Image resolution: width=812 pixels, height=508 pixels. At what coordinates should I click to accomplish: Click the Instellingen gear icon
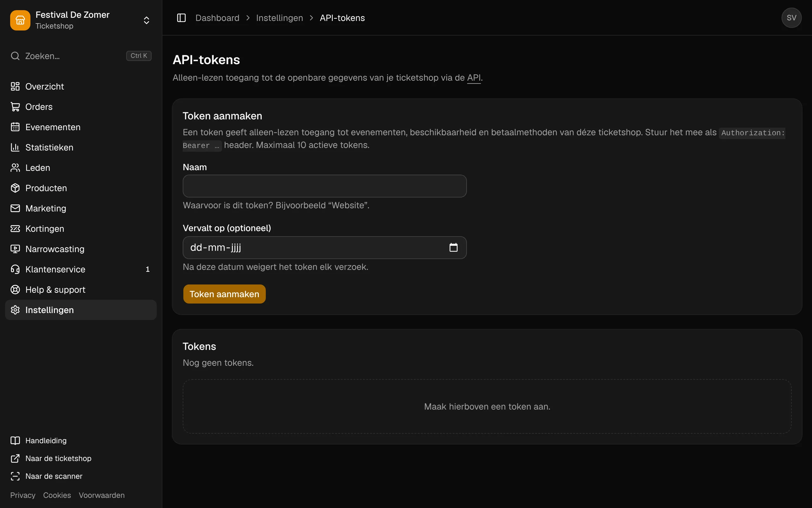click(15, 310)
